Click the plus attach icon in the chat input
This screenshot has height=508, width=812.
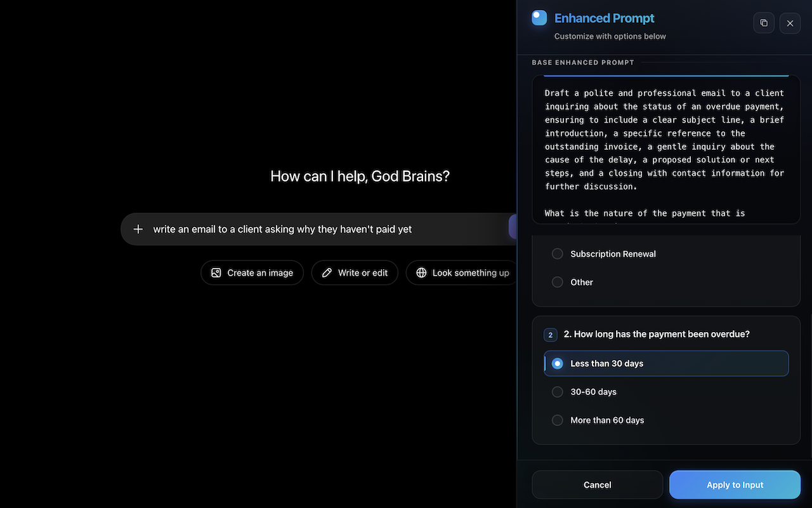(138, 229)
